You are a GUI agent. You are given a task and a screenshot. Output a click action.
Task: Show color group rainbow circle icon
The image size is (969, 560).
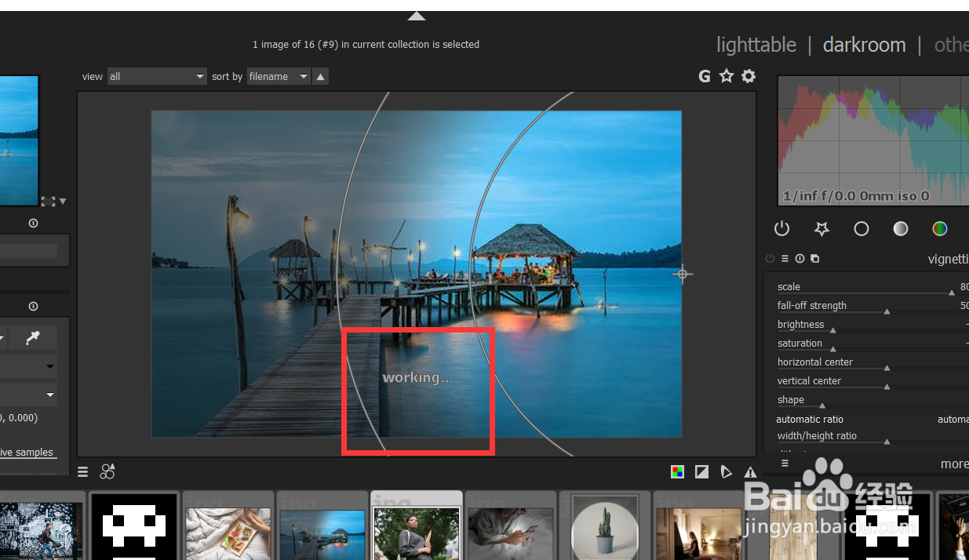tap(940, 228)
